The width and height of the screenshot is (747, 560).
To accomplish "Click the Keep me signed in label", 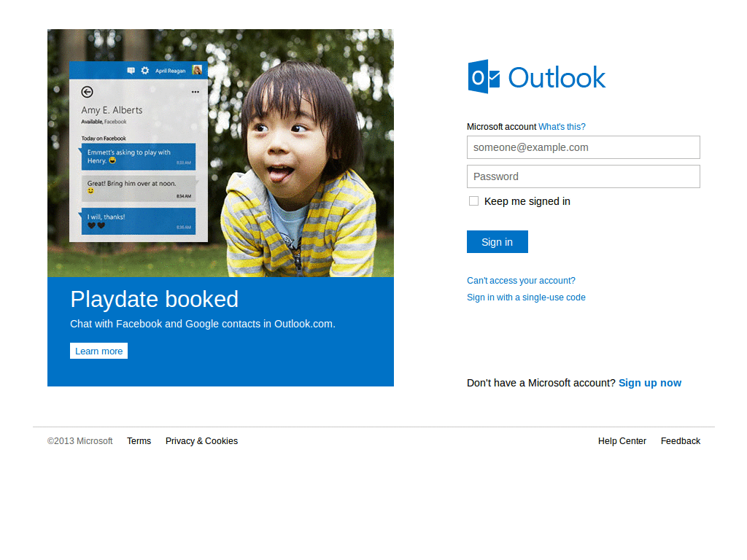I will point(527,201).
